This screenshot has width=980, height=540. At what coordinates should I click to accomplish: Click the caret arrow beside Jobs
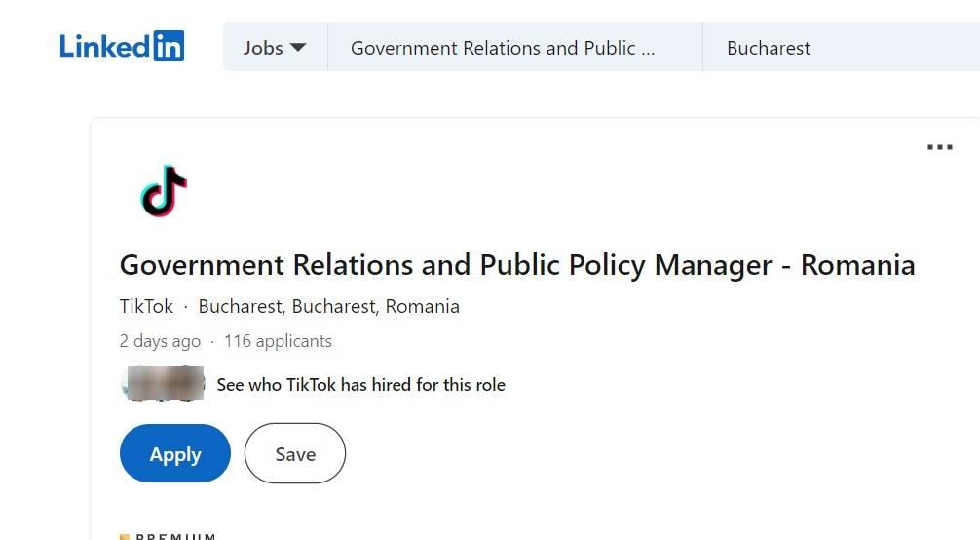pos(298,48)
